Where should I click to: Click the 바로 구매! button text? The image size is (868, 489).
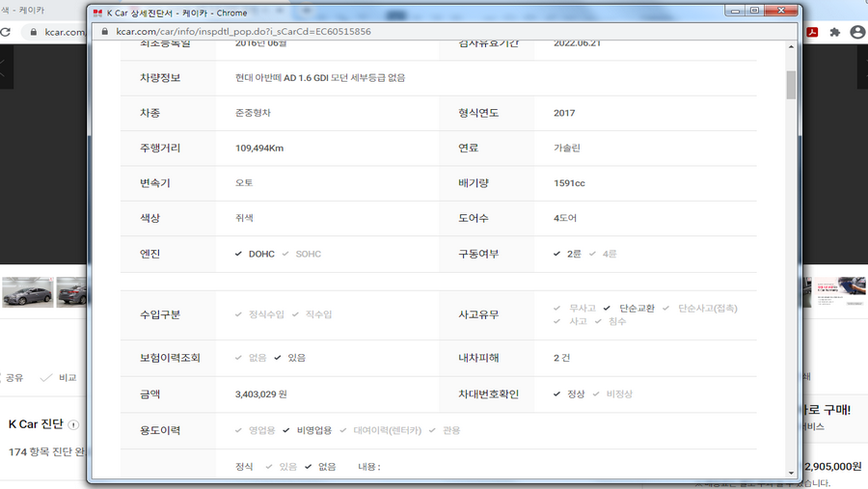826,410
